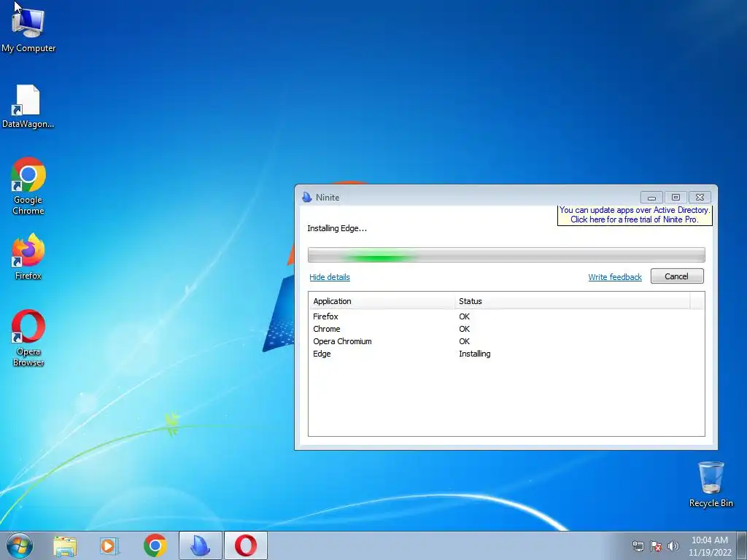Select the Google Chrome desktop shortcut

(x=28, y=186)
